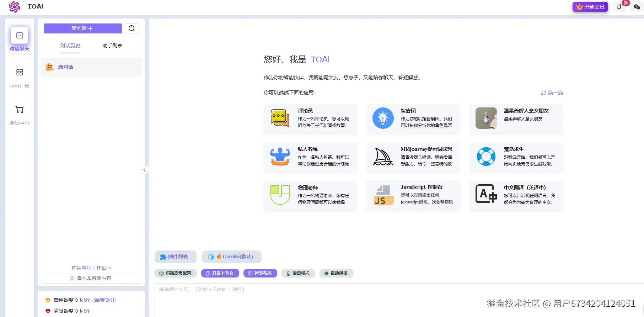Click the 智囊团 lightbulb icon

coord(383,118)
